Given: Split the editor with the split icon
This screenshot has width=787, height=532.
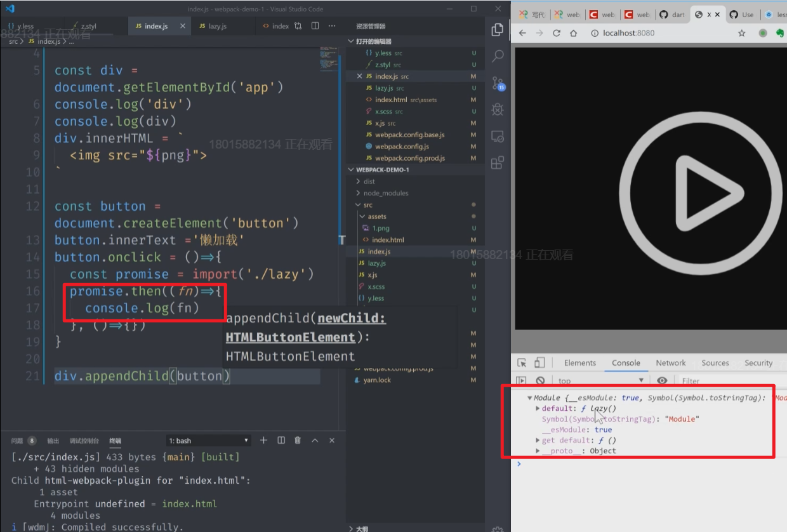Looking at the screenshot, I should pos(315,26).
